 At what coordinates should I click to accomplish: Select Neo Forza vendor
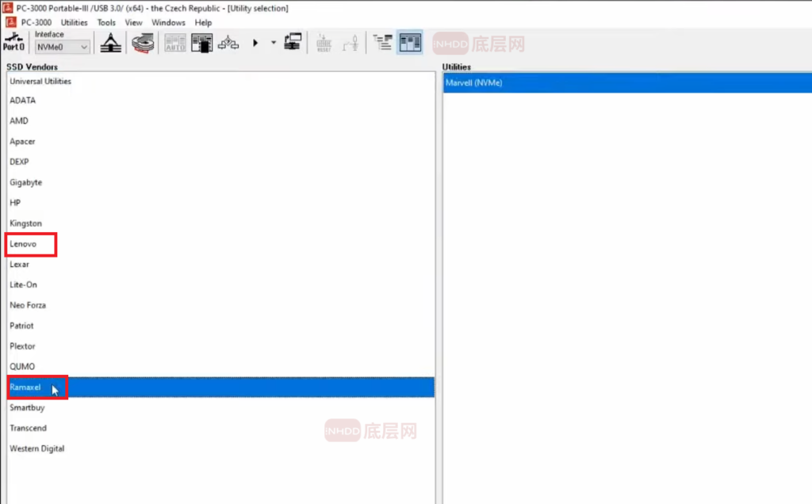point(221,305)
